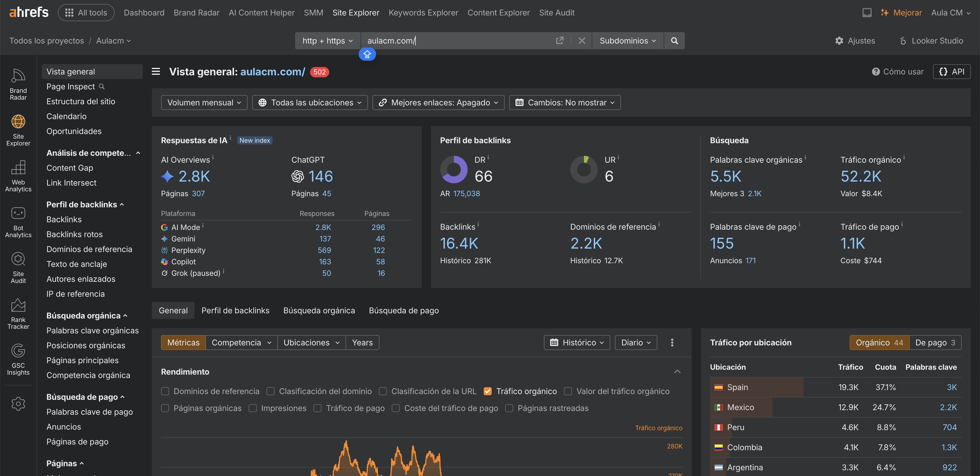Toggle the hamburger sidebar menu icon
980x476 pixels.
156,72
